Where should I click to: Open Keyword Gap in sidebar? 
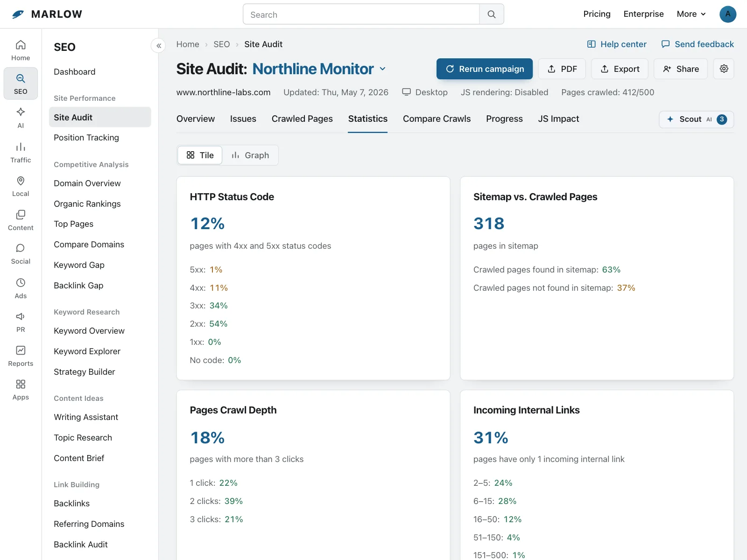pos(100,265)
